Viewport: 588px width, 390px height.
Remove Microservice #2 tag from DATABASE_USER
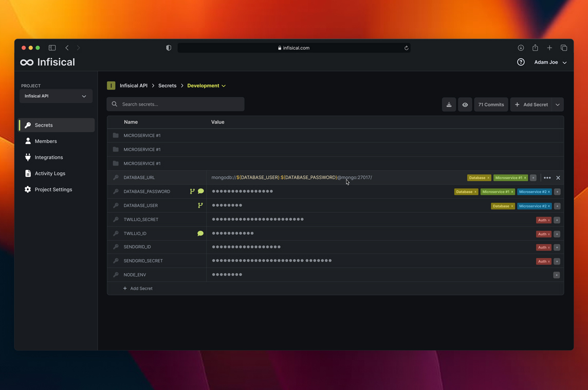tap(549, 206)
